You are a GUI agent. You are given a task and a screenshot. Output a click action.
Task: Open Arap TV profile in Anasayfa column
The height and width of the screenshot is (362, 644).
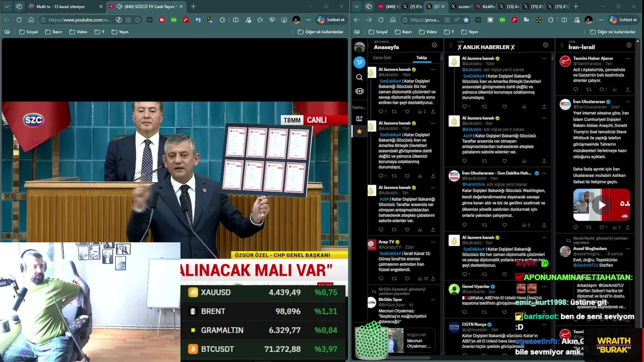pos(386,242)
